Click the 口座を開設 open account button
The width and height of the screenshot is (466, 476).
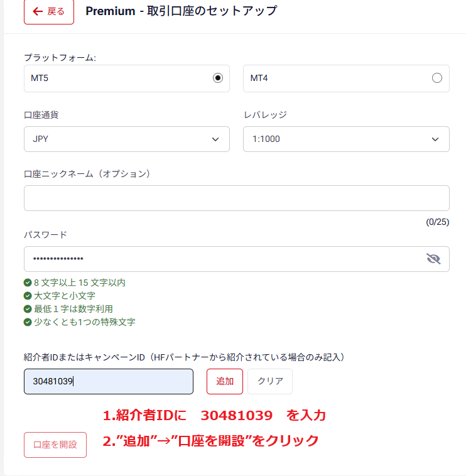coord(55,445)
